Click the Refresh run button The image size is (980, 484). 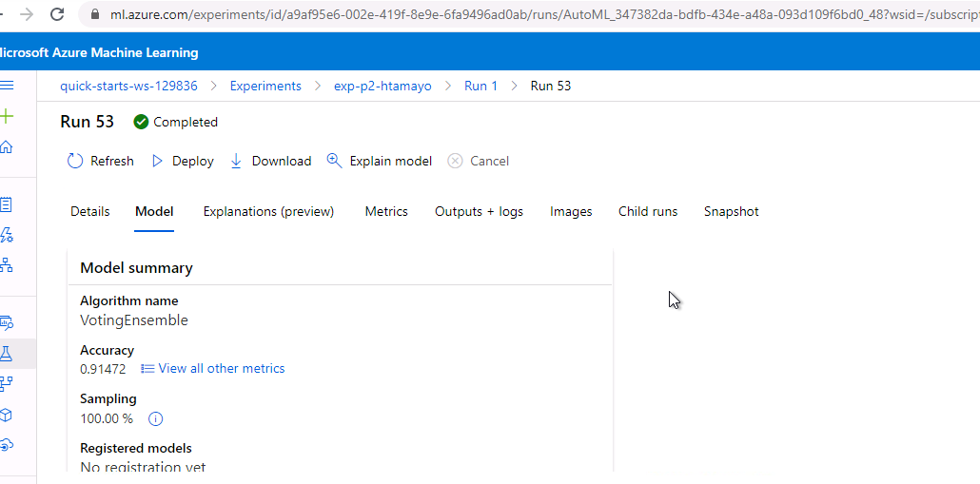click(100, 161)
